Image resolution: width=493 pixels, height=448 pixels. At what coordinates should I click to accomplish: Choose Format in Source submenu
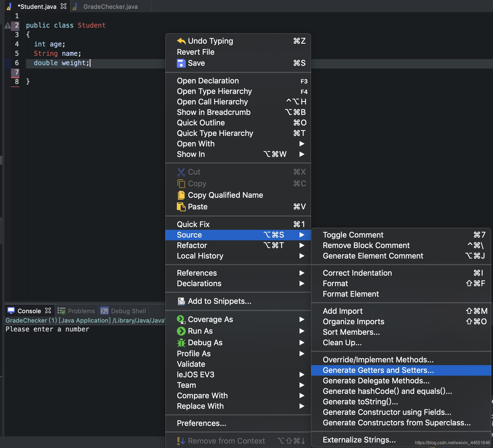401,284
